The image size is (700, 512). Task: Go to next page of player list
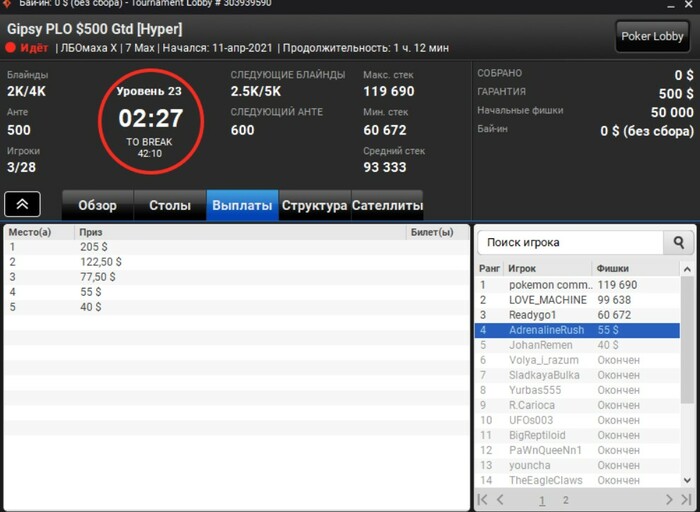(669, 500)
